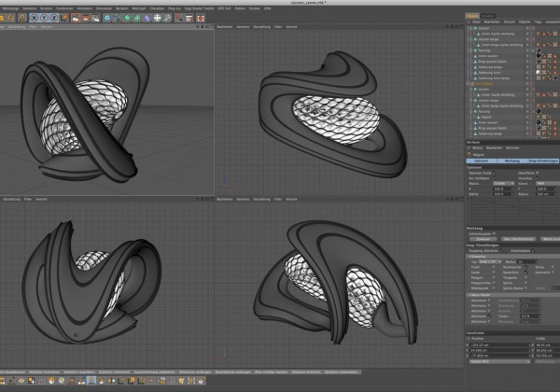Open the Snap 2.5D type dropdown

coord(490,261)
